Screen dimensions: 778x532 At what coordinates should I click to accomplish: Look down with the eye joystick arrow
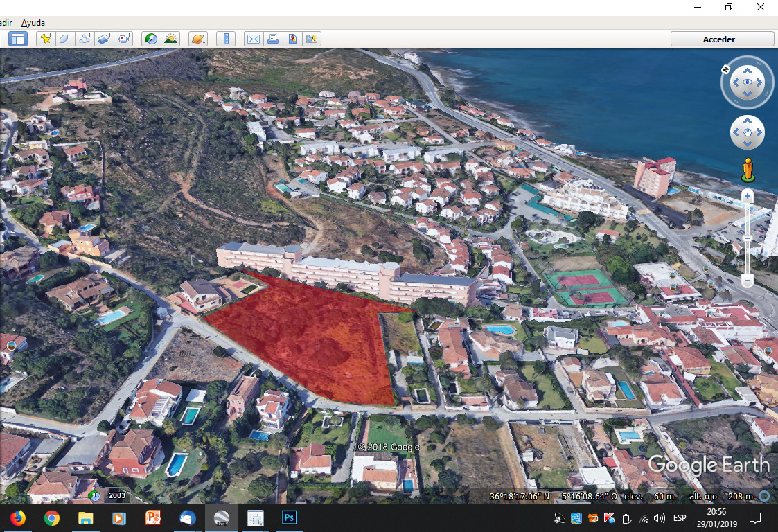[748, 94]
